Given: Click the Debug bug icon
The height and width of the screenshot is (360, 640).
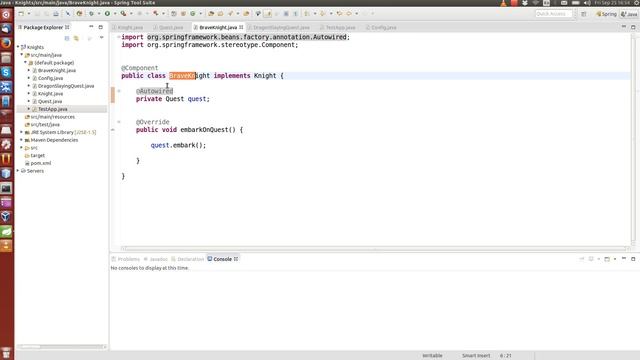Looking at the screenshot, I should pyautogui.click(x=91, y=13).
